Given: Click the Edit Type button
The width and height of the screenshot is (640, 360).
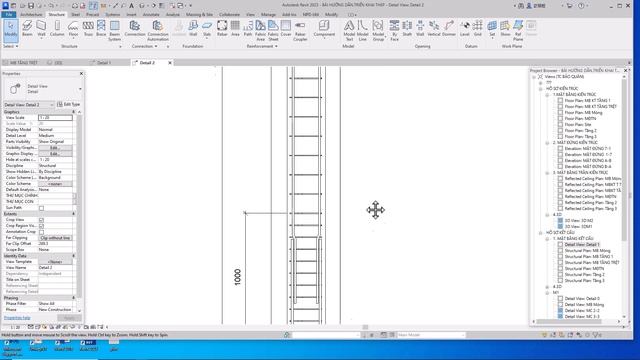Looking at the screenshot, I should pos(69,104).
